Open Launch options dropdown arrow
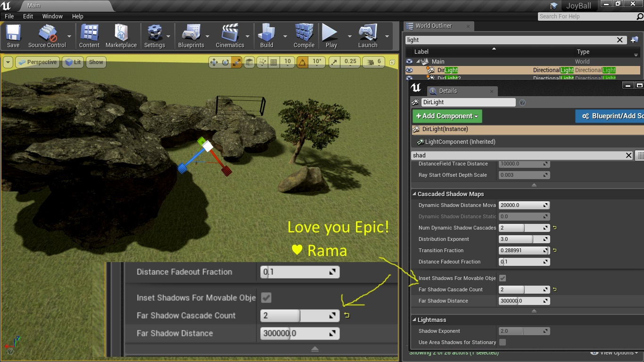Image resolution: width=644 pixels, height=362 pixels. pyautogui.click(x=387, y=36)
